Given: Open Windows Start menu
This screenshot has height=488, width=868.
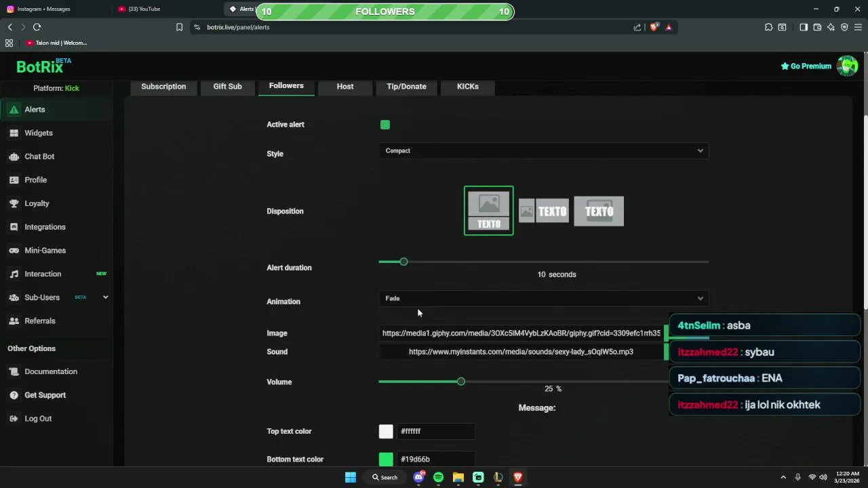Looking at the screenshot, I should [351, 477].
